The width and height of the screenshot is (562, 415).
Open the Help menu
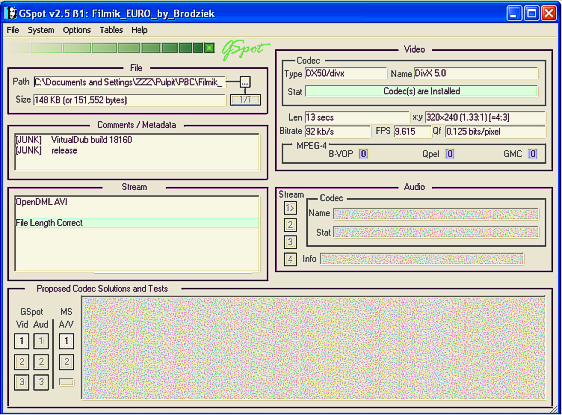coord(139,30)
